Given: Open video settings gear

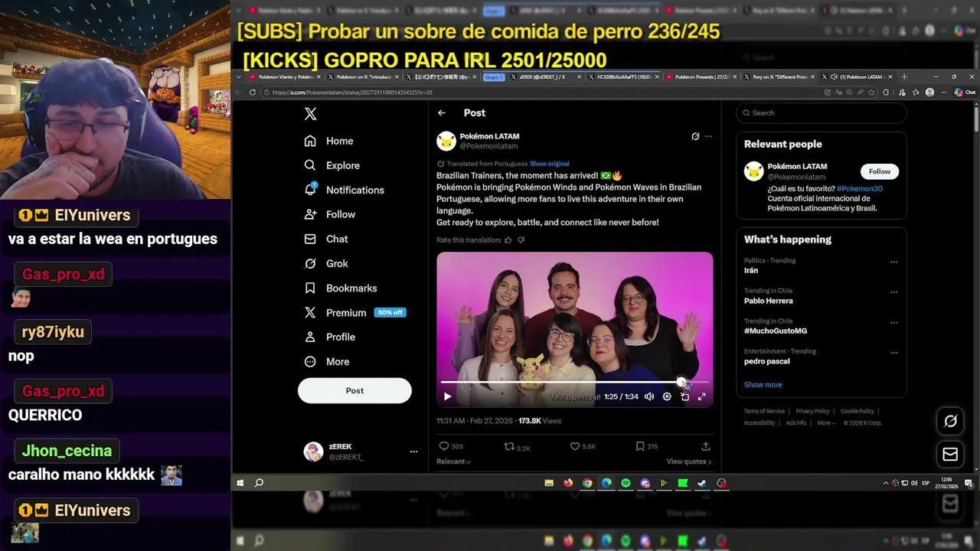Looking at the screenshot, I should coord(667,396).
